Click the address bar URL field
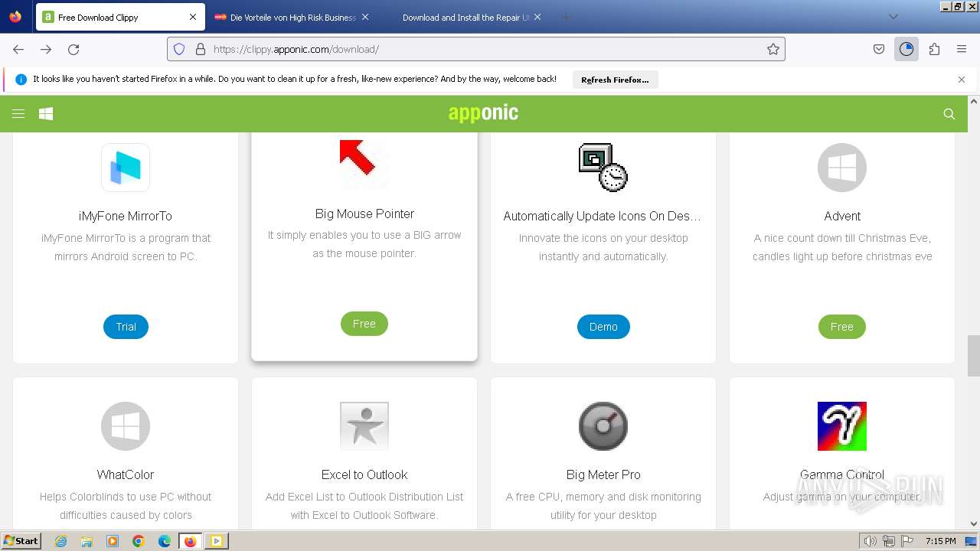This screenshot has width=980, height=551. pyautogui.click(x=476, y=49)
